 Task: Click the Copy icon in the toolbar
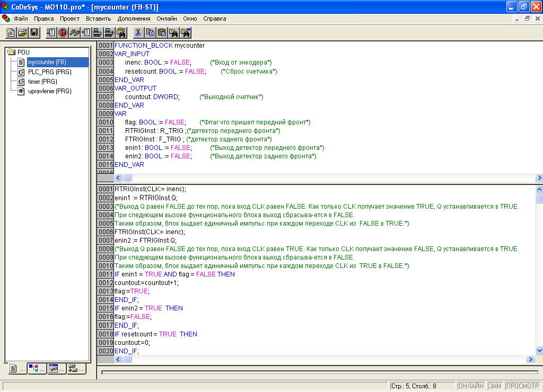point(150,33)
